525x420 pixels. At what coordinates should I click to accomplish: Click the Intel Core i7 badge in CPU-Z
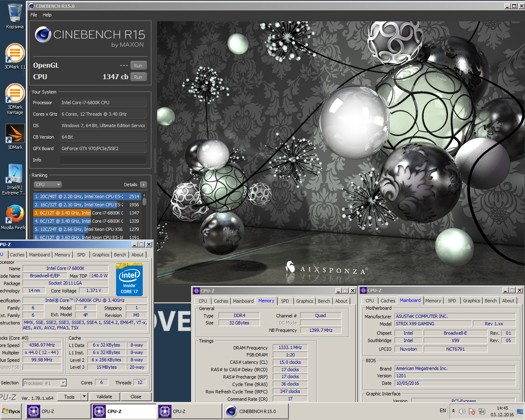tap(129, 280)
